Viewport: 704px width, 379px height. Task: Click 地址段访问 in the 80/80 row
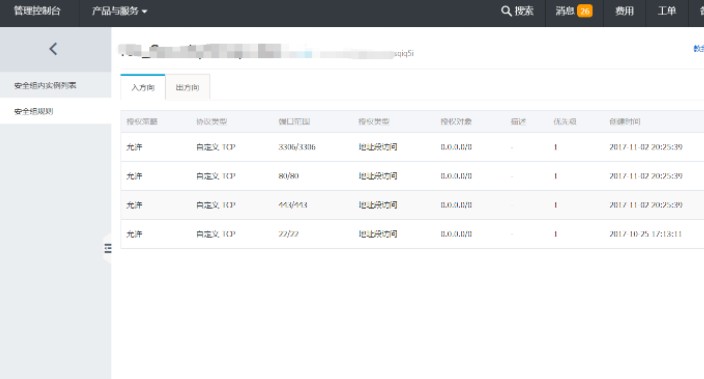click(x=378, y=176)
